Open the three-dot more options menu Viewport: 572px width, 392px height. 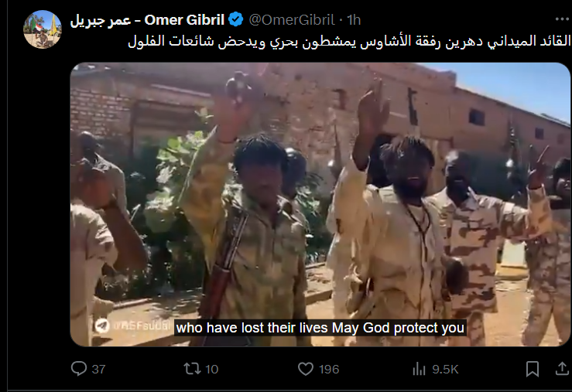coord(562,19)
